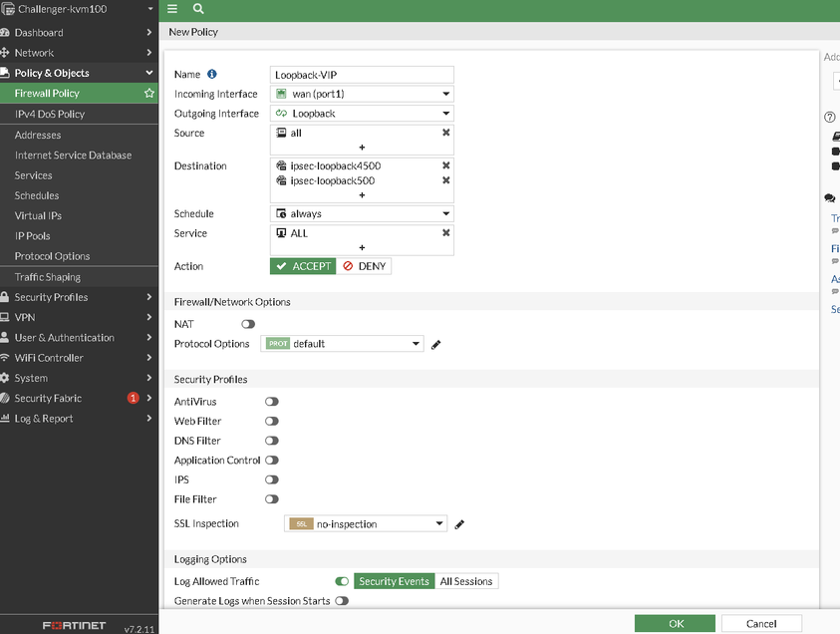This screenshot has width=840, height=634.
Task: Enable AntiVirus profile toggle
Action: [272, 402]
